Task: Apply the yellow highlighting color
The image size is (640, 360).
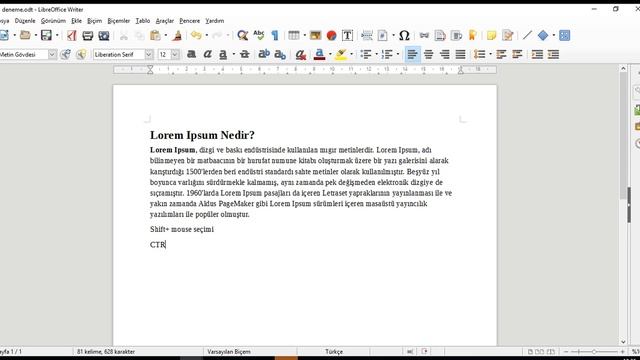Action: click(341, 54)
